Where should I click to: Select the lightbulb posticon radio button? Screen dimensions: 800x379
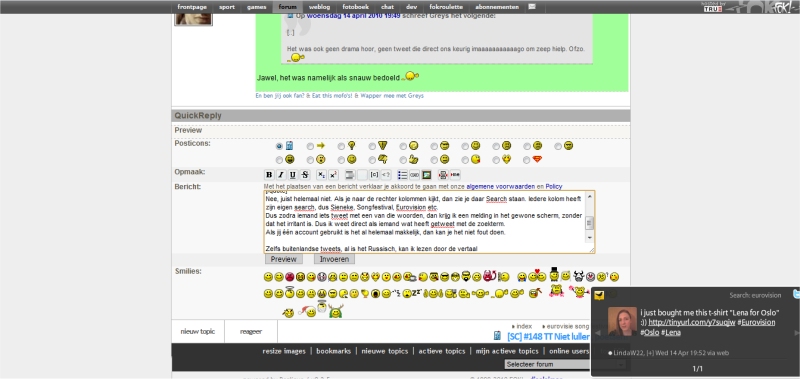click(x=341, y=146)
